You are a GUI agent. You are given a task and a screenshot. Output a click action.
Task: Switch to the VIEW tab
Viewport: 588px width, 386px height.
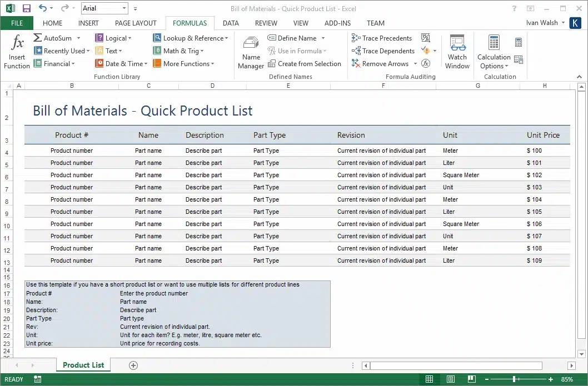[x=301, y=23]
